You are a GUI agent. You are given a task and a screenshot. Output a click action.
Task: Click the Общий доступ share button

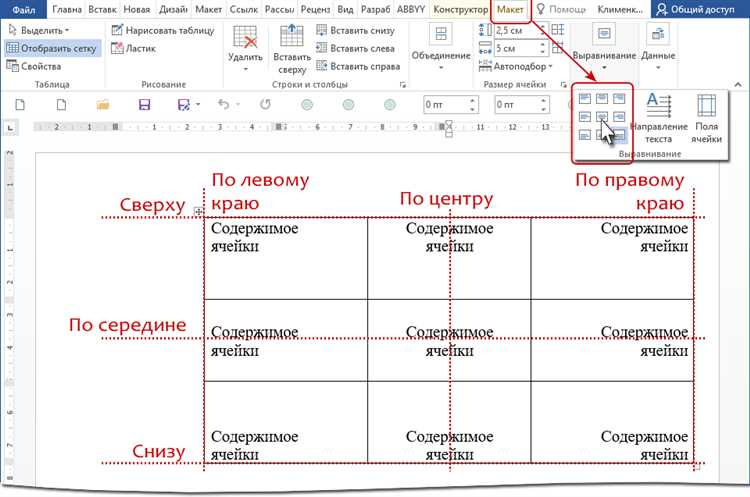[x=696, y=9]
